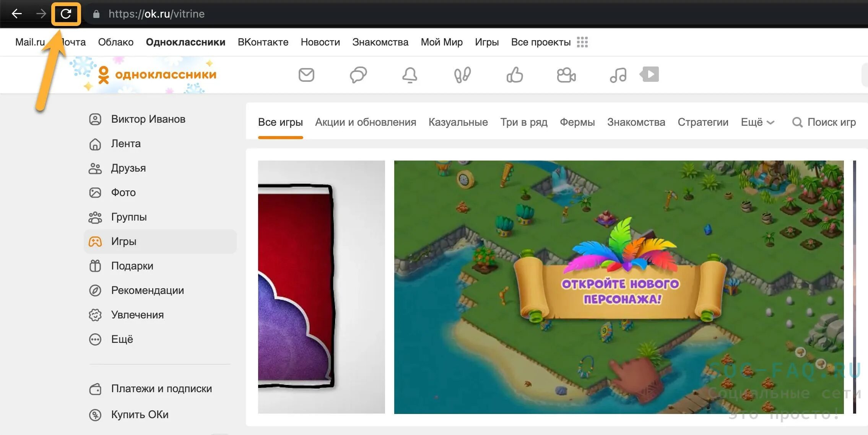Click the icon beside Увлечения
Screen dimensions: 868x435
click(x=95, y=315)
